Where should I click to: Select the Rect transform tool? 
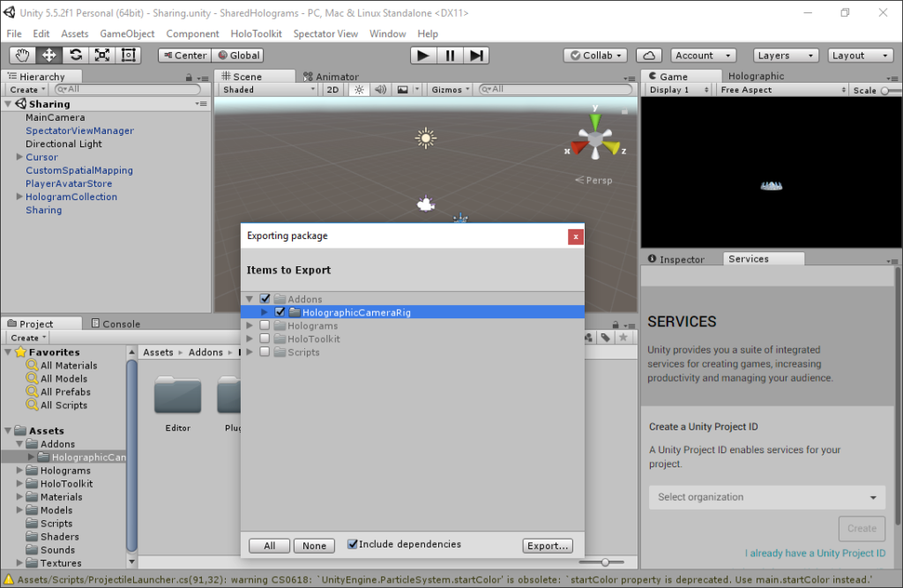(x=129, y=56)
